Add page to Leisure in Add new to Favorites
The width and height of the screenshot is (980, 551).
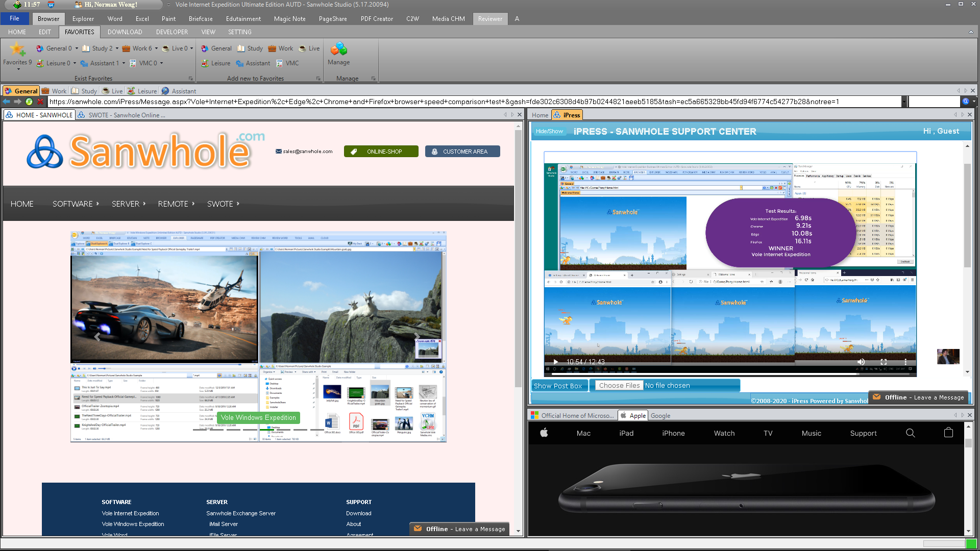coord(216,63)
